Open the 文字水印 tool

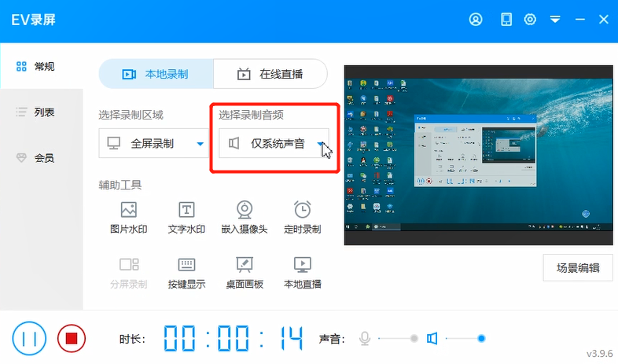[186, 218]
